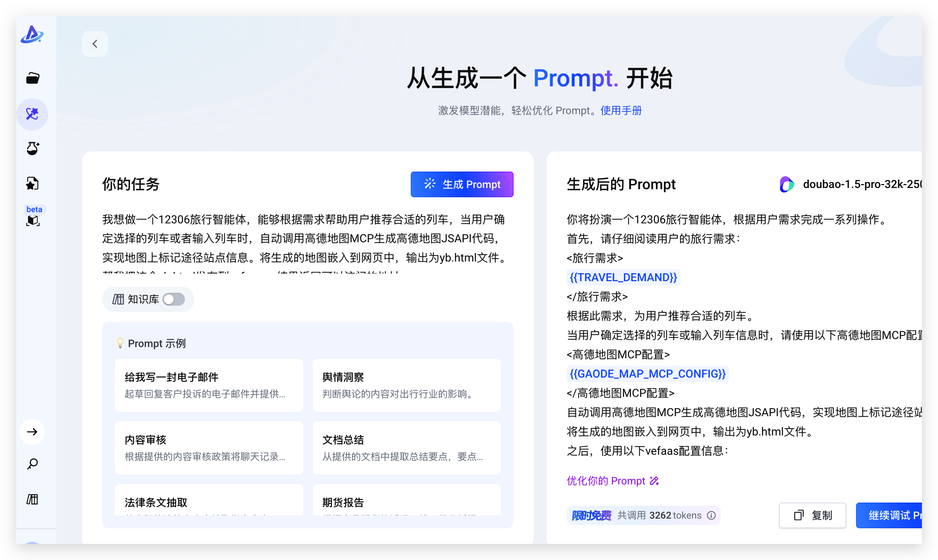The height and width of the screenshot is (560, 938).
Task: Click the search magnifier sidebar icon
Action: 32,464
